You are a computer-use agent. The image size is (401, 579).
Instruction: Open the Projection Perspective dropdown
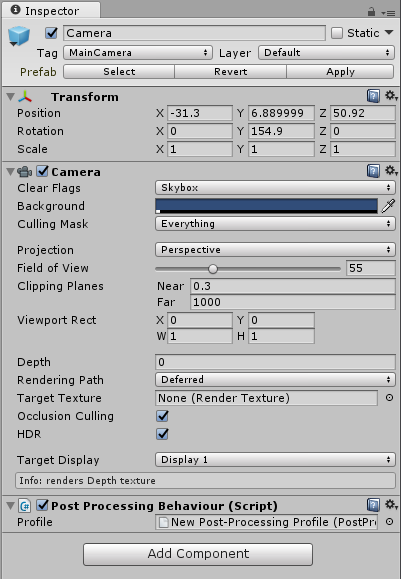(x=275, y=250)
